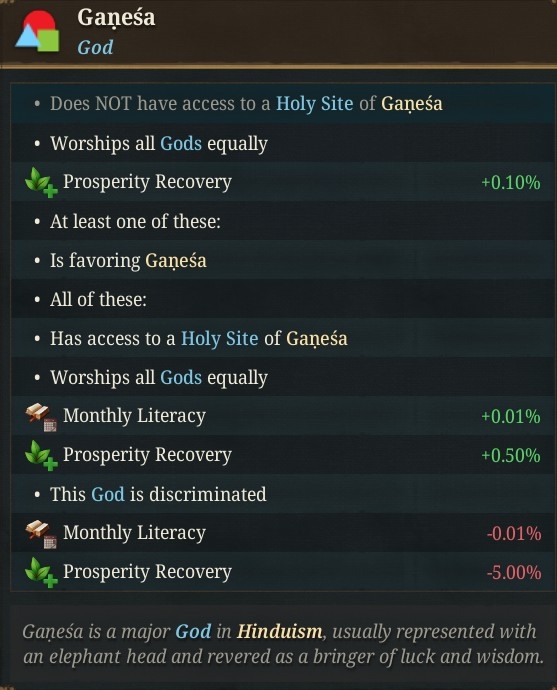Click the Monthly Literacy book icon showing +0.01%
Image resolution: width=557 pixels, height=690 pixels.
pyautogui.click(x=41, y=417)
